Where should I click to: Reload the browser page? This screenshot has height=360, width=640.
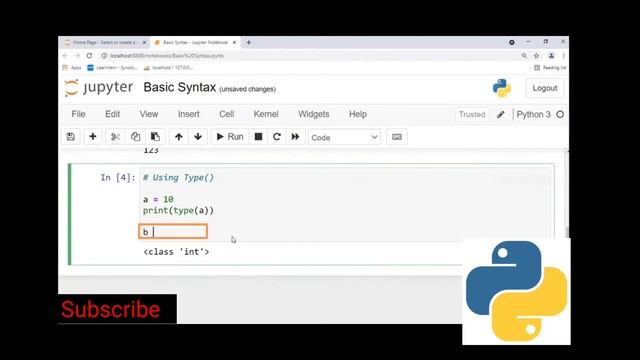(89, 56)
